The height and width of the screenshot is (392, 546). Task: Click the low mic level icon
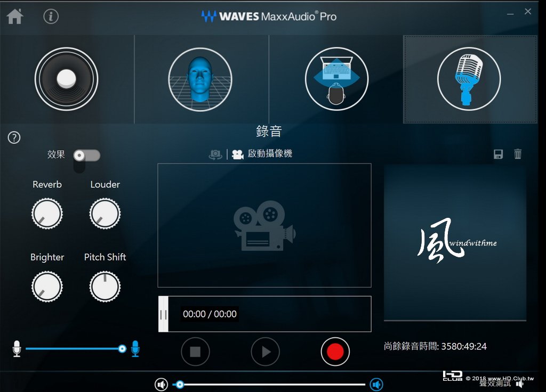(17, 348)
